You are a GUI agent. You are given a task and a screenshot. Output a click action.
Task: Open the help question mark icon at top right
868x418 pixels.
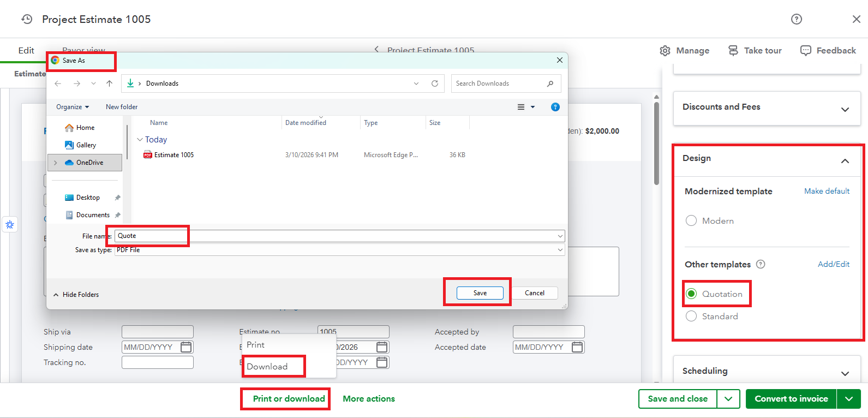pos(796,19)
